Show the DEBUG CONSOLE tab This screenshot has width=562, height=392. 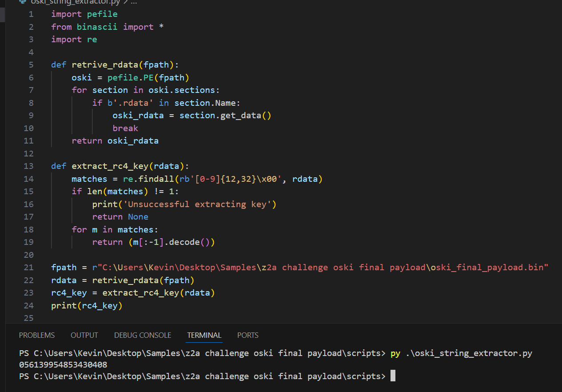coord(143,335)
